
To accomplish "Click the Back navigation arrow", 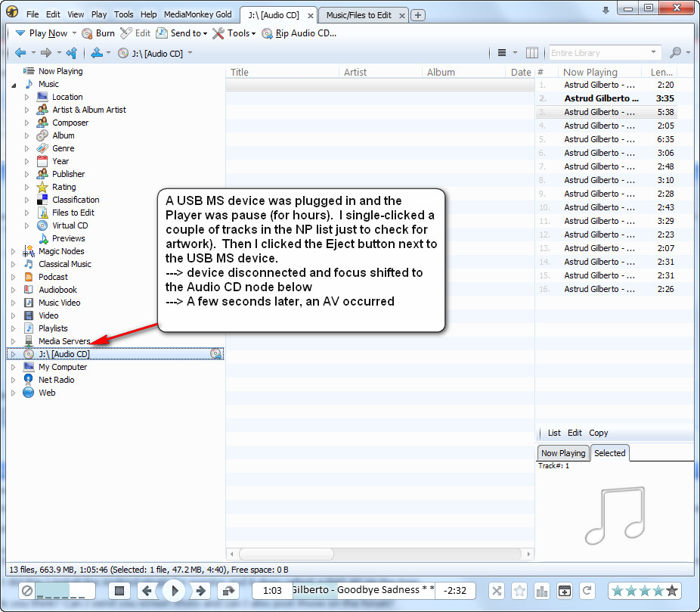I will pos(20,53).
